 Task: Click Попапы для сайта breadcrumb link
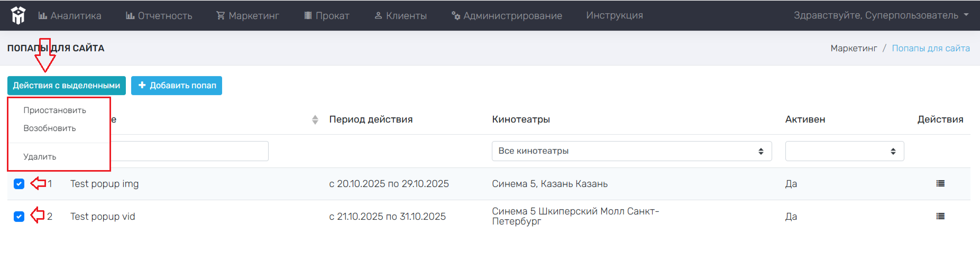pyautogui.click(x=931, y=48)
